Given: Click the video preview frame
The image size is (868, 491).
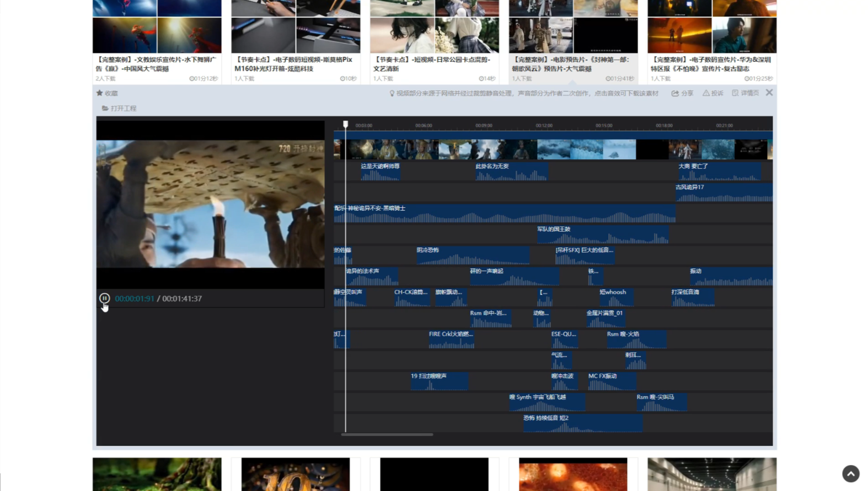Looking at the screenshot, I should [x=211, y=204].
